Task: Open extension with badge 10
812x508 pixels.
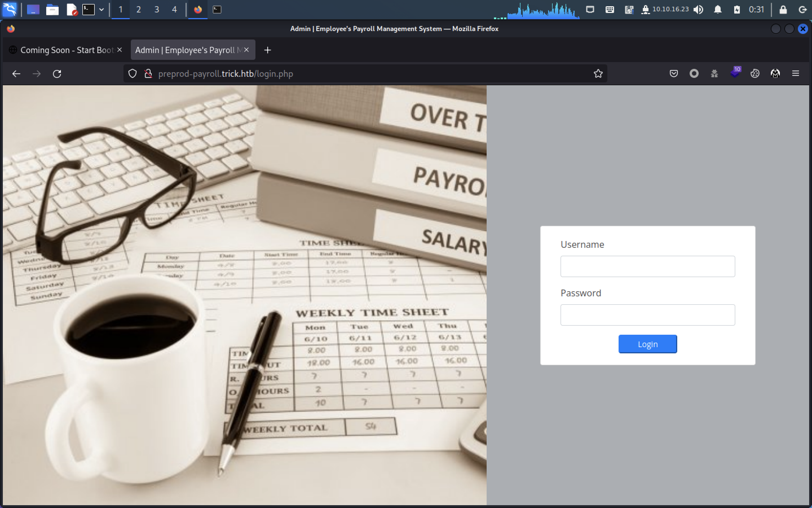Action: tap(735, 73)
